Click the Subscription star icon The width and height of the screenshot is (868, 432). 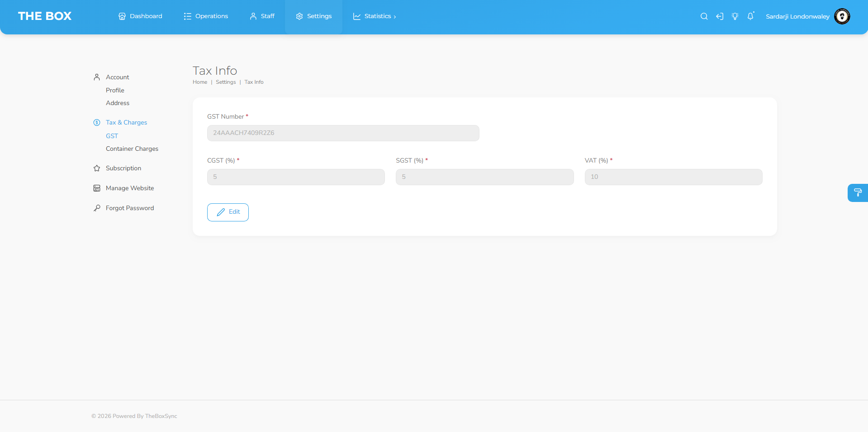pyautogui.click(x=97, y=168)
